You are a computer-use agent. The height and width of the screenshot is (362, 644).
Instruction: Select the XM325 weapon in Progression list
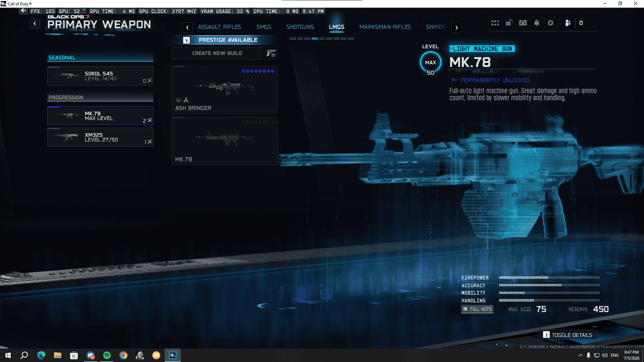pos(100,137)
